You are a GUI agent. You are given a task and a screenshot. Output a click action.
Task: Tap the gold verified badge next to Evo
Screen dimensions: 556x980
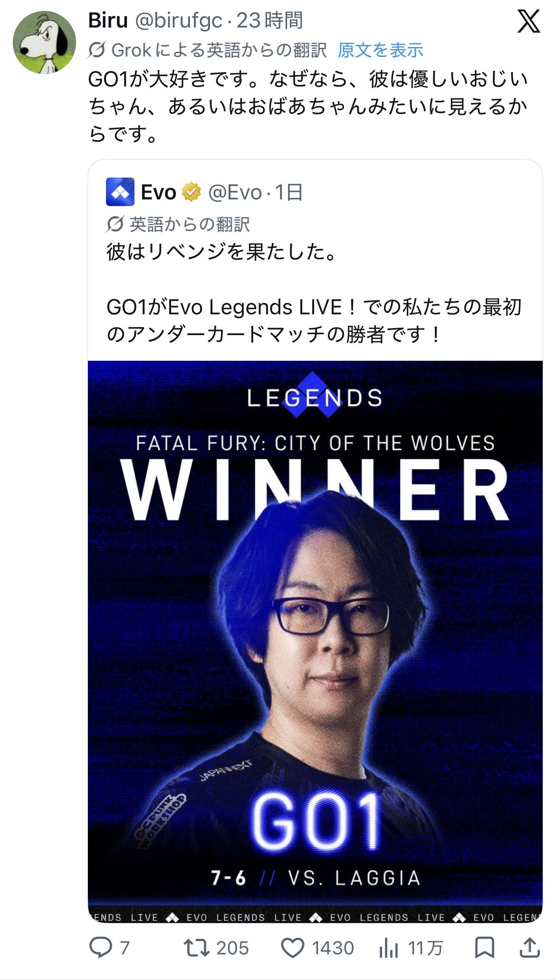(192, 192)
